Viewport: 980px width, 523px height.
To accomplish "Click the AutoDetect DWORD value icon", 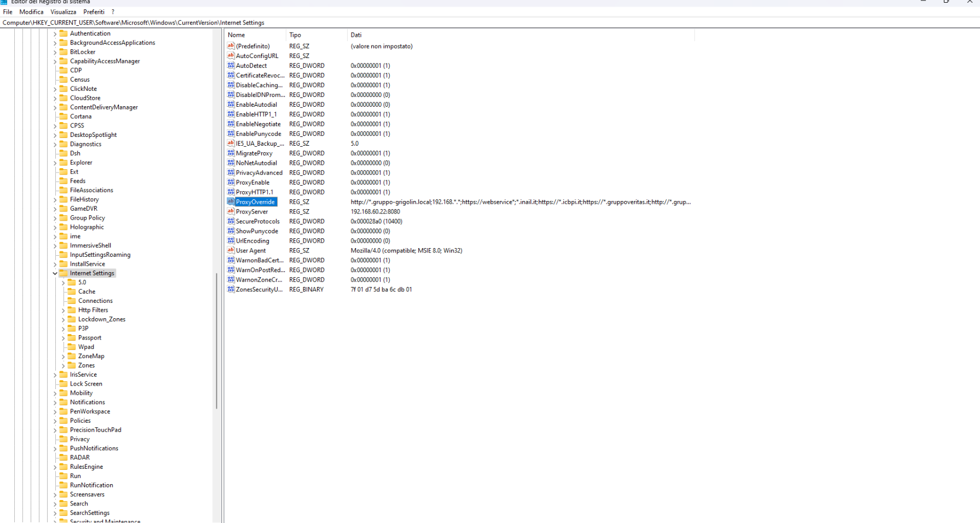I will [x=230, y=66].
